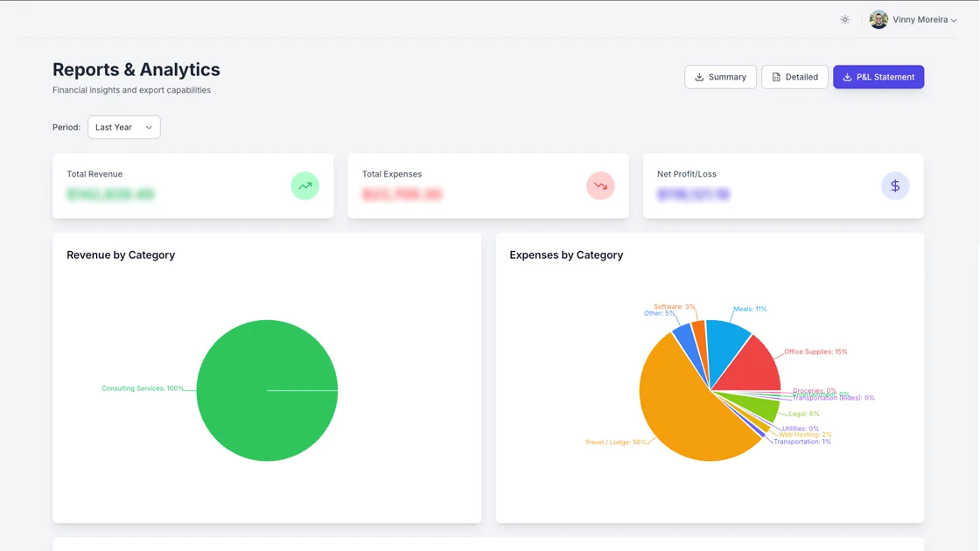Open the chevron next to Last Year
980x551 pixels.
149,127
